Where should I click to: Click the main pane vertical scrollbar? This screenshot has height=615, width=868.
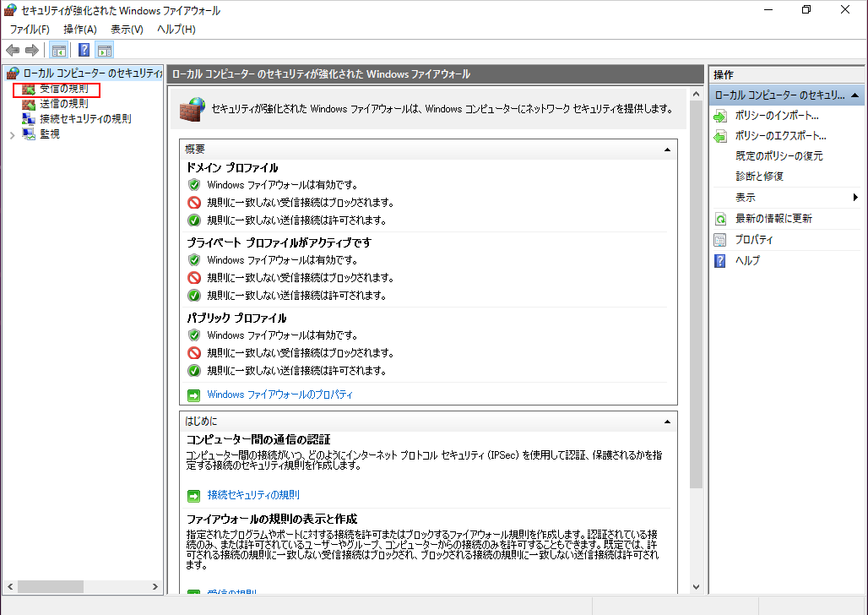click(696, 338)
